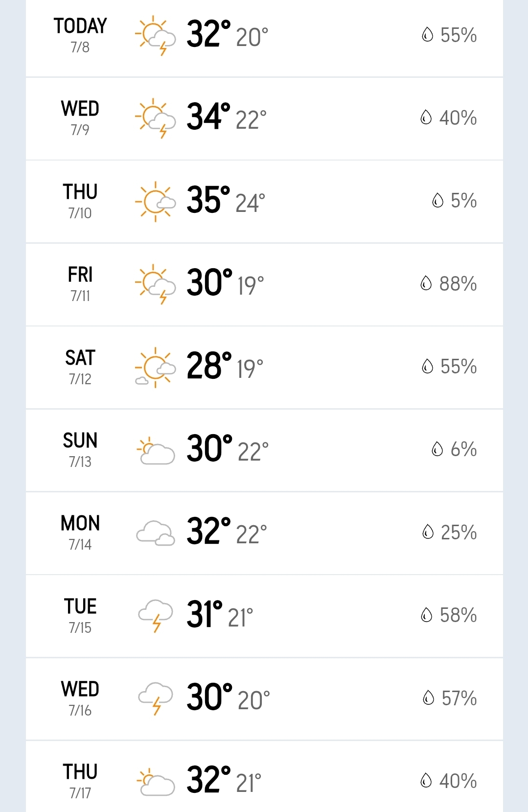Click the storm icon for Friday 7/11
The height and width of the screenshot is (812, 528).
[156, 284]
